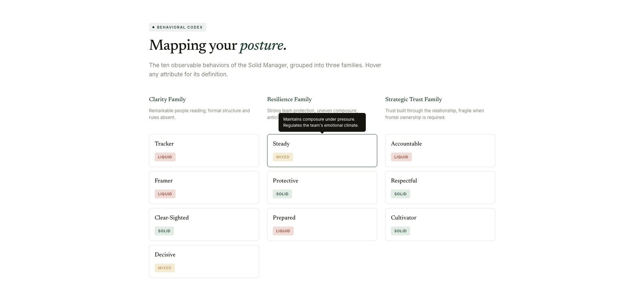644x281 pixels.
Task: Click the Liquid tag on Framer
Action: [x=165, y=194]
